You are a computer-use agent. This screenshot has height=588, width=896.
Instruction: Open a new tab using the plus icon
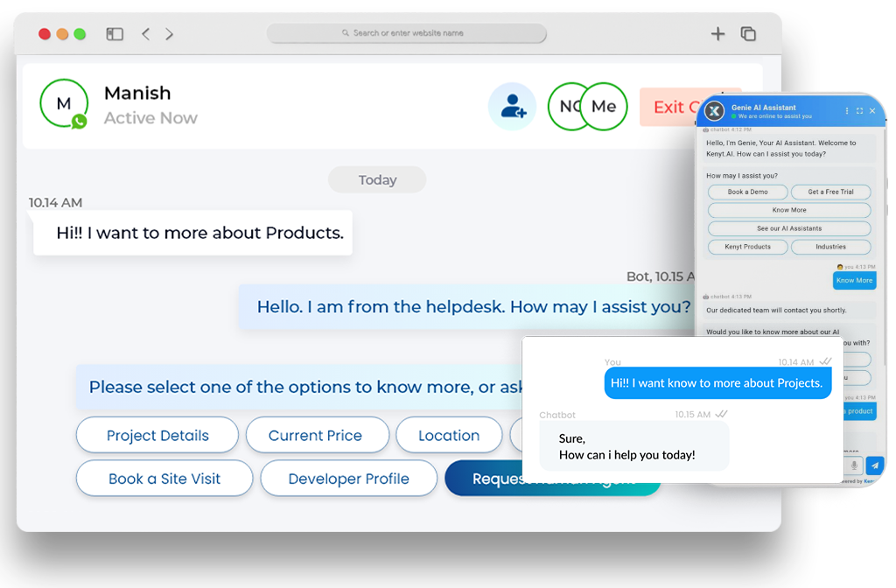(717, 33)
